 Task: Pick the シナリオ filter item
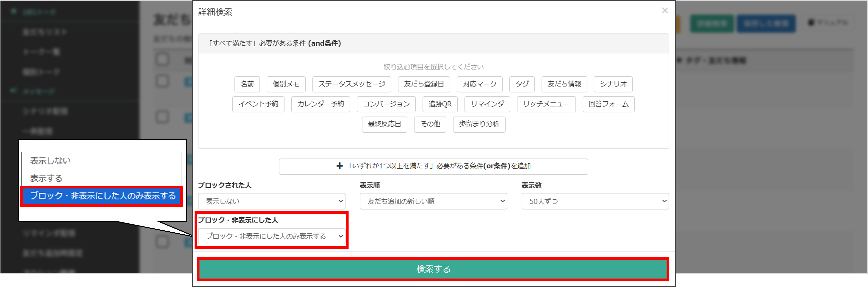tap(613, 84)
